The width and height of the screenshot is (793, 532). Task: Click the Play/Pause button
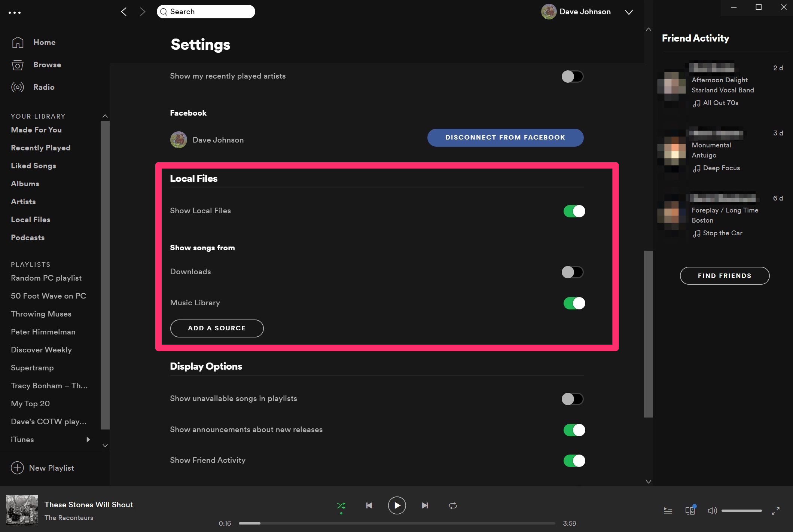tap(397, 505)
